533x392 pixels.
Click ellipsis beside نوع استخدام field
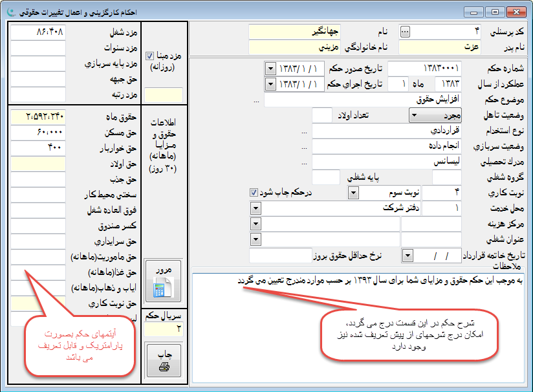(x=304, y=131)
